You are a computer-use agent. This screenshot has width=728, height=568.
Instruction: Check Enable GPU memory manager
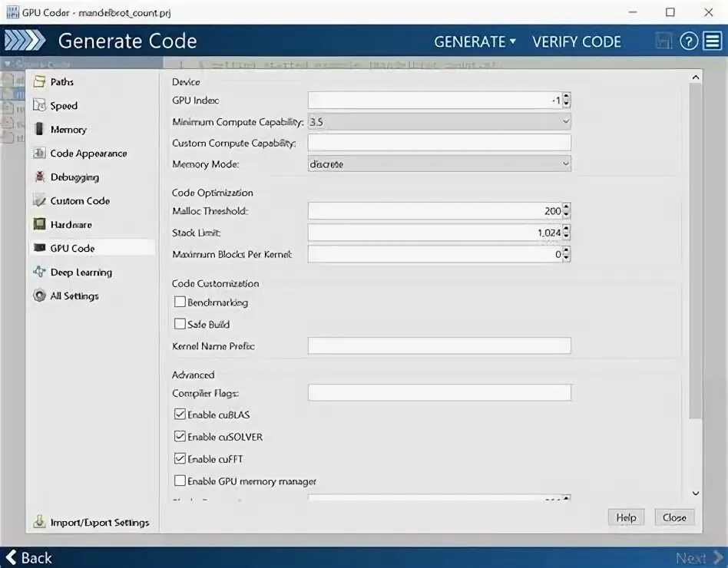[x=180, y=480]
